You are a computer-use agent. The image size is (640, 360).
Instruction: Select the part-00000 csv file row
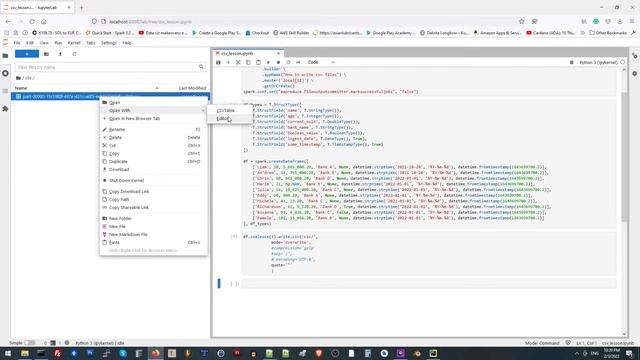[110, 96]
